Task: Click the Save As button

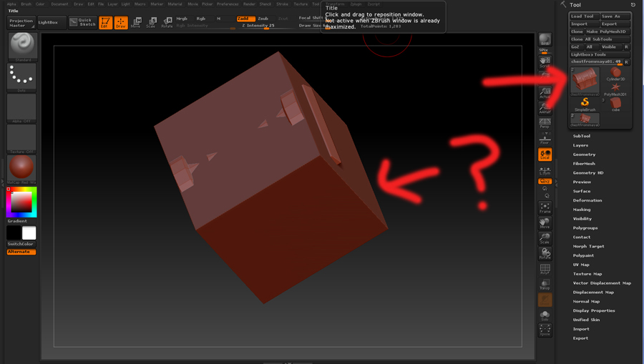Action: [x=615, y=16]
